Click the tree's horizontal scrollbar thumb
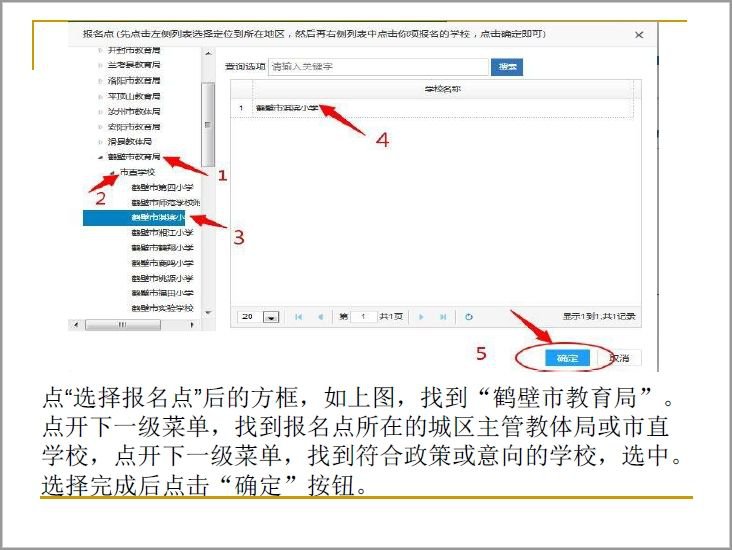This screenshot has width=732, height=550. (123, 324)
